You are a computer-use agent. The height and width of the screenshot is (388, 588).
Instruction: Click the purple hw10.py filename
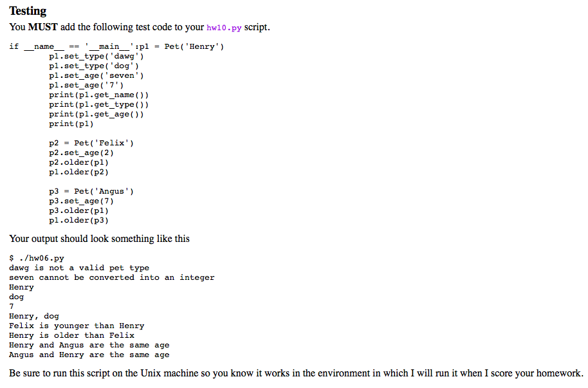(x=224, y=28)
